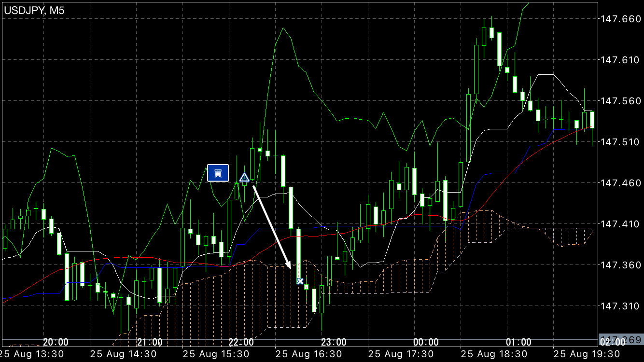Tap the USDJPY, M5 chart title
This screenshot has height=362, width=644.
(x=34, y=10)
